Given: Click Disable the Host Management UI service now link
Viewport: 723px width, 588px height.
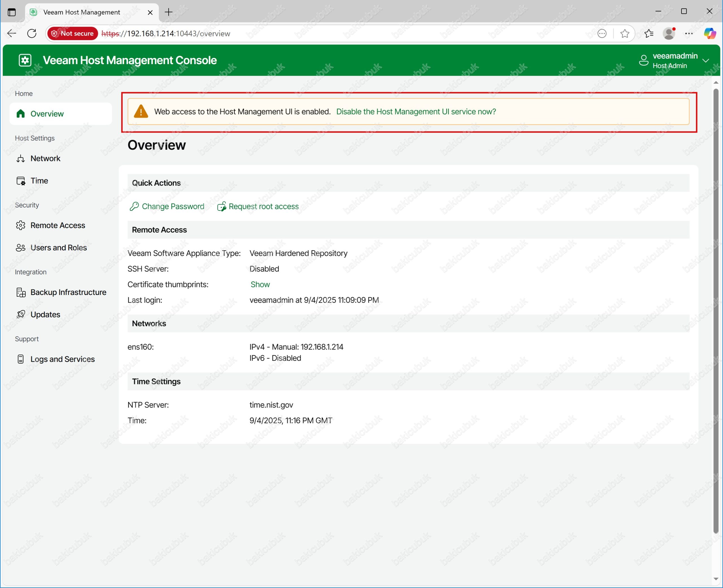Looking at the screenshot, I should click(416, 112).
